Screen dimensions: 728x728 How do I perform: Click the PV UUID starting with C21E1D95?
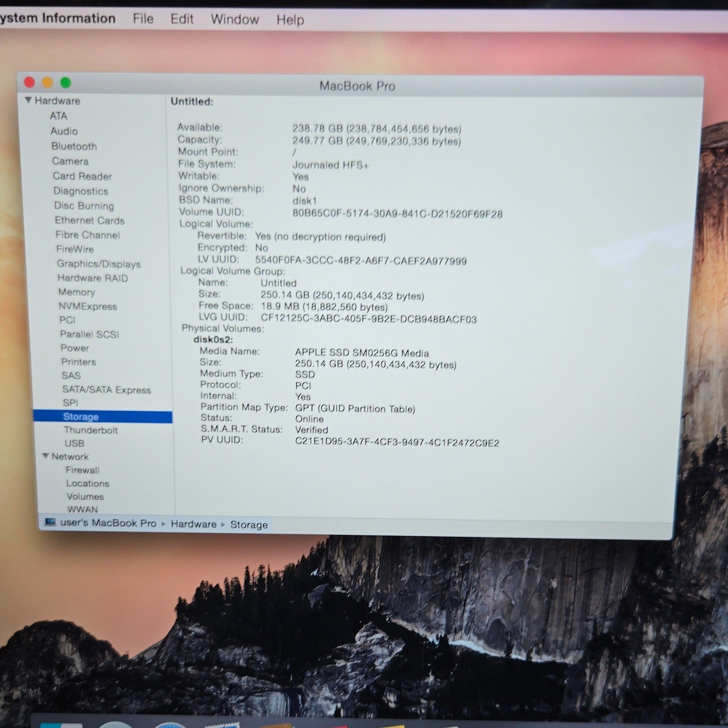(397, 443)
